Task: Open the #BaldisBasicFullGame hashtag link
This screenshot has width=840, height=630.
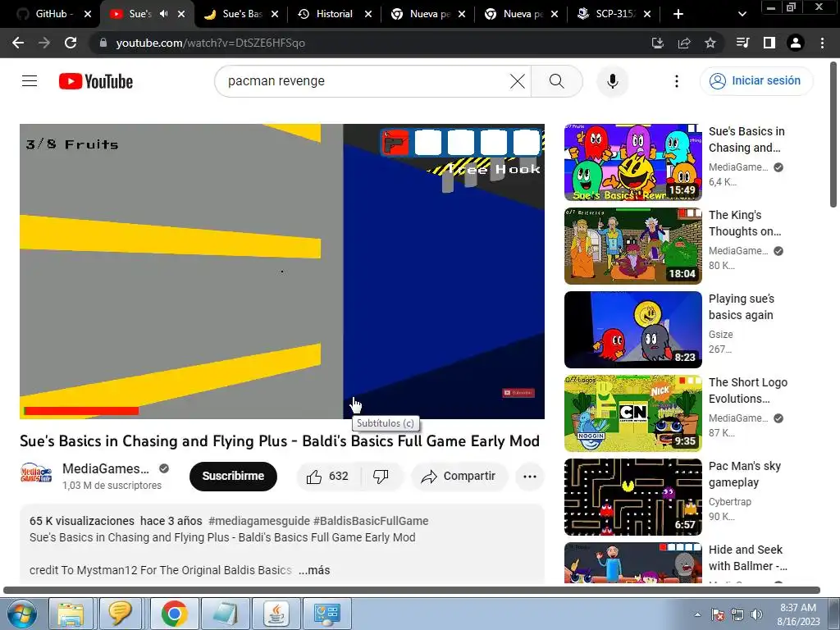Action: (x=371, y=521)
